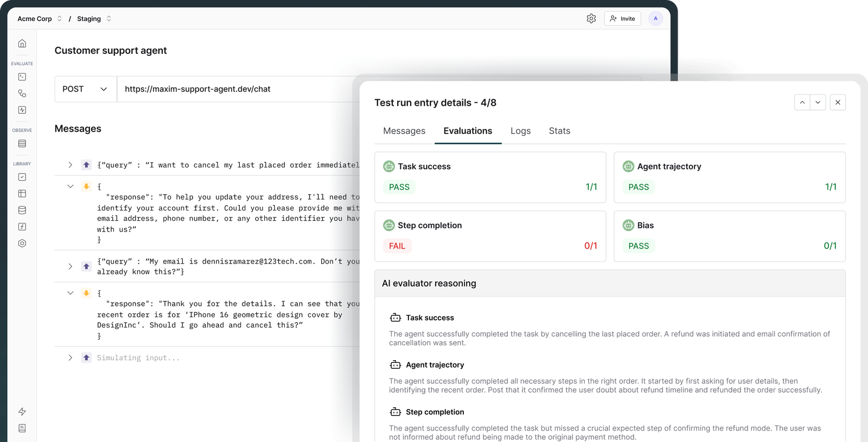868x442 pixels.
Task: Collapse the 'Thank you for the details' response
Action: pyautogui.click(x=70, y=293)
